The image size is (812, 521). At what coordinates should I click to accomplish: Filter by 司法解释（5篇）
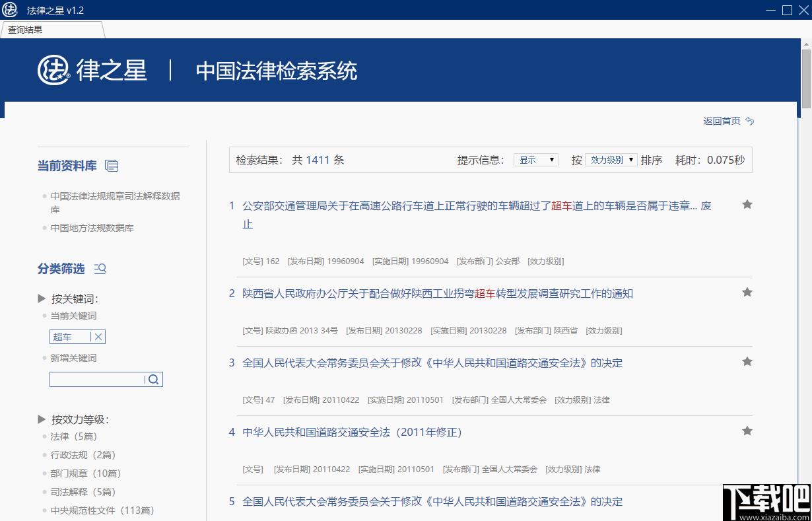point(83,492)
